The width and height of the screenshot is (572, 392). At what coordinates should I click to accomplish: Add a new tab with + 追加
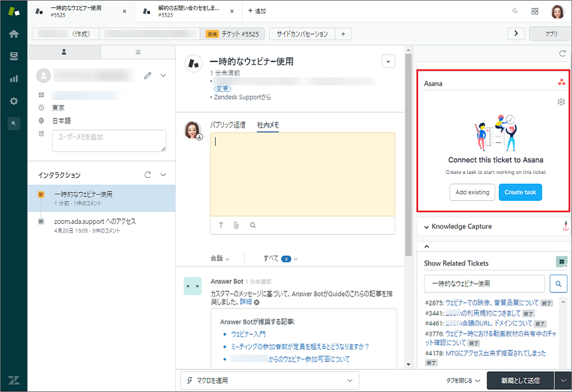tap(257, 11)
